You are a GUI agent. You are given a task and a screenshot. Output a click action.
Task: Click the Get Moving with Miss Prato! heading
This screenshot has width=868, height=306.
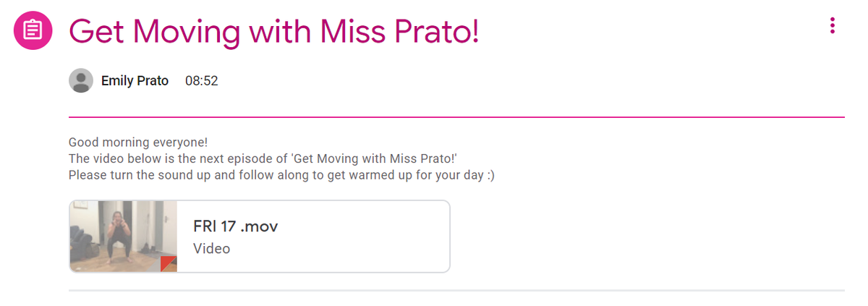click(274, 30)
